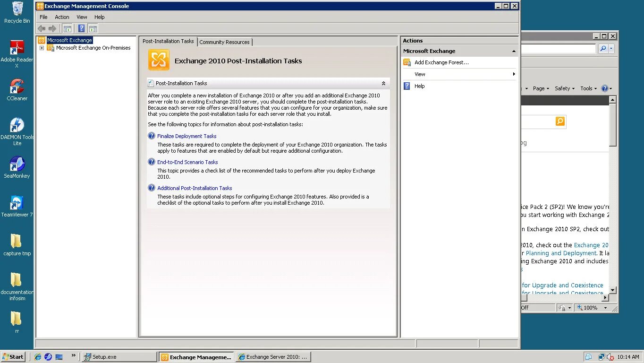Click the muted speaker tray icon
Screen dimensions: 644x363
pos(610,357)
